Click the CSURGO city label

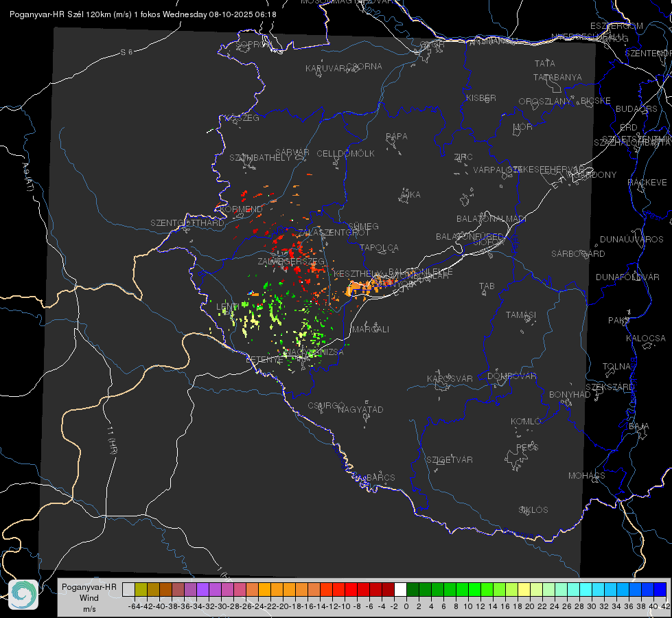click(x=326, y=406)
